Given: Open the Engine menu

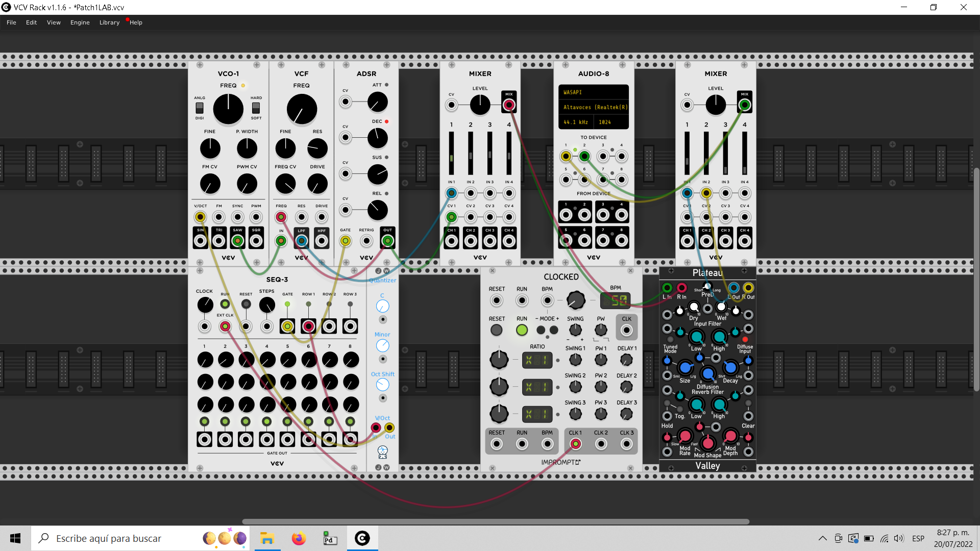Looking at the screenshot, I should (x=80, y=22).
